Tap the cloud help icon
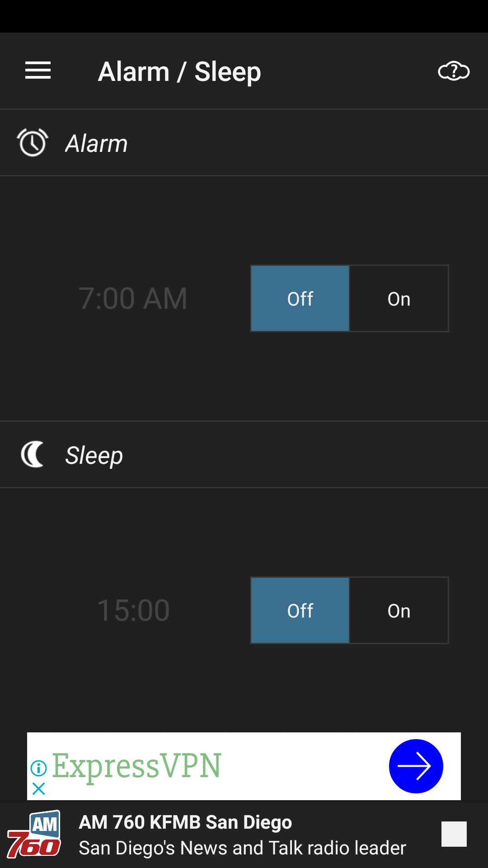 pos(454,71)
